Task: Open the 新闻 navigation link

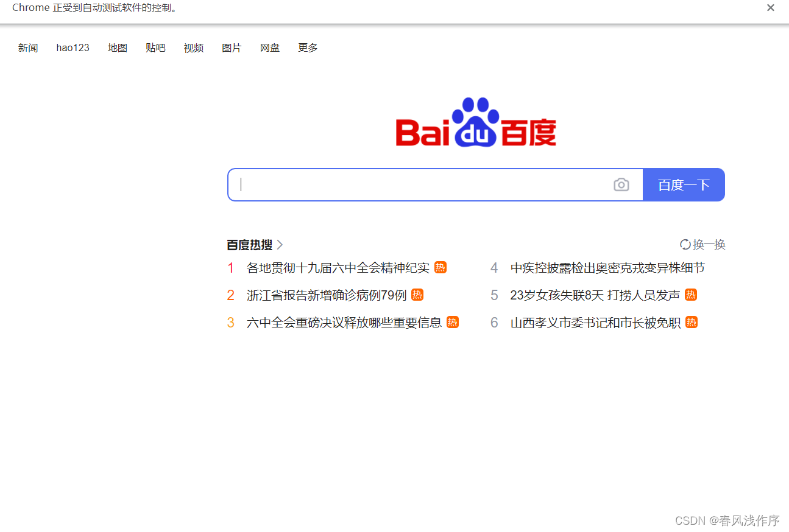Action: (28, 48)
